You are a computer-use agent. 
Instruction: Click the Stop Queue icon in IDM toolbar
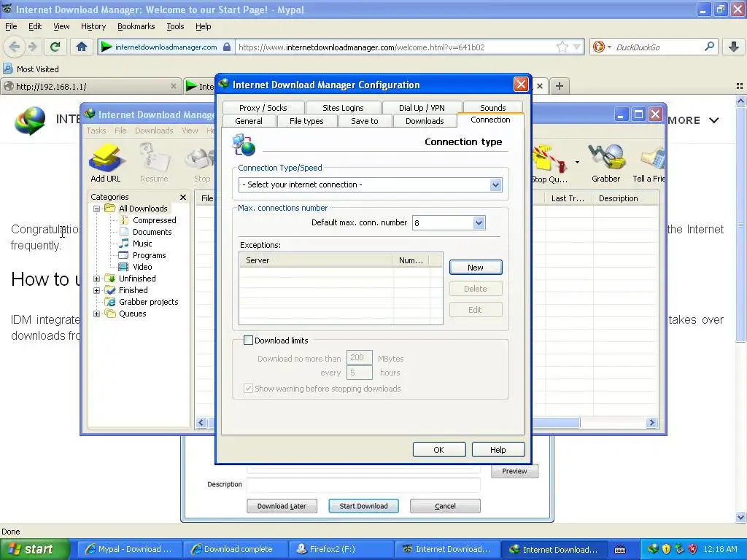pyautogui.click(x=549, y=164)
